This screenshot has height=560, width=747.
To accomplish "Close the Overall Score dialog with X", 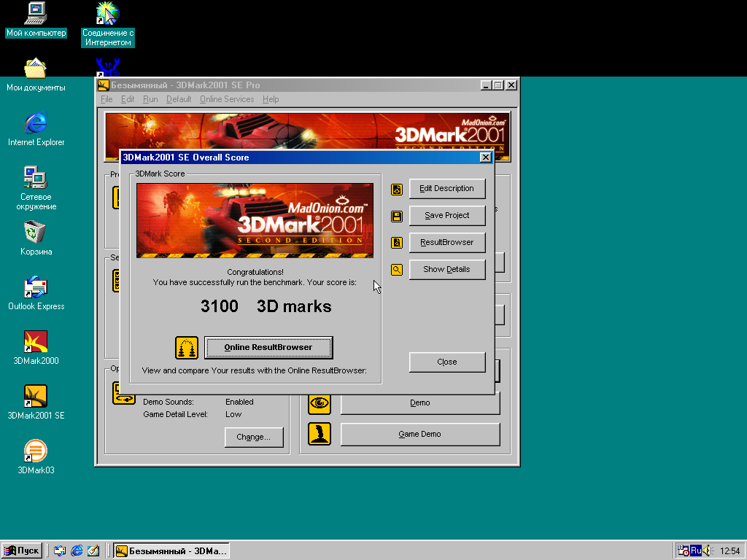I will tap(485, 157).
